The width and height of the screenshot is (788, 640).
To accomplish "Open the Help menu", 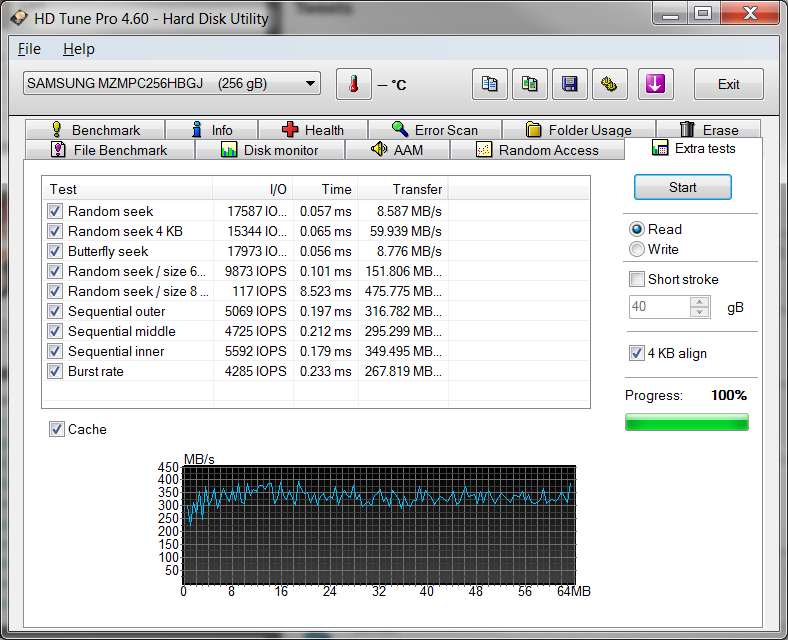I will 78,49.
